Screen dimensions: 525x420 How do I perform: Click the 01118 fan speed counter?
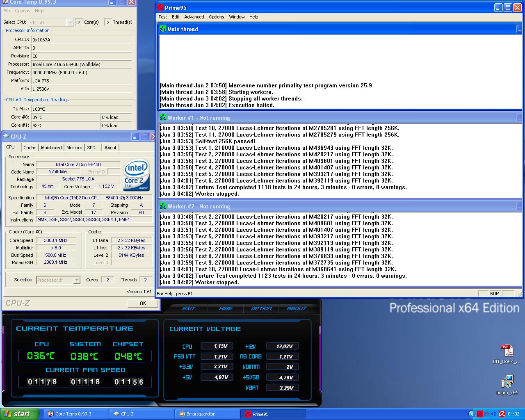85,382
